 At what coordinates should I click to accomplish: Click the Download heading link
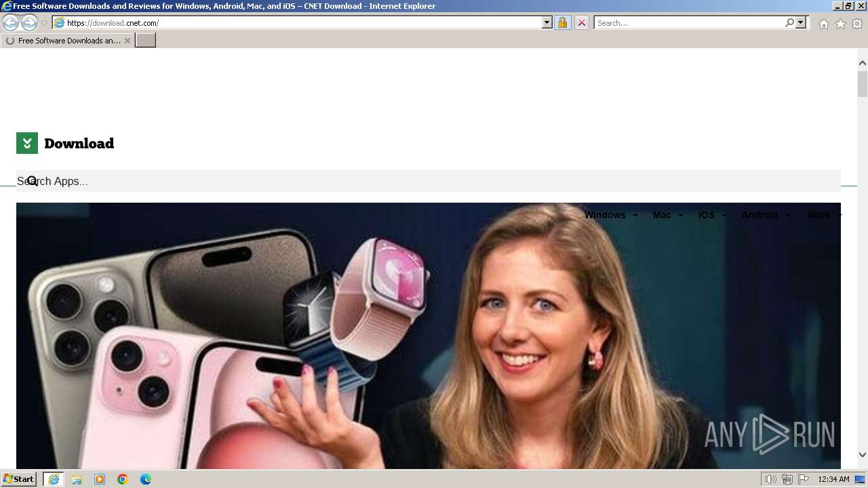point(79,143)
